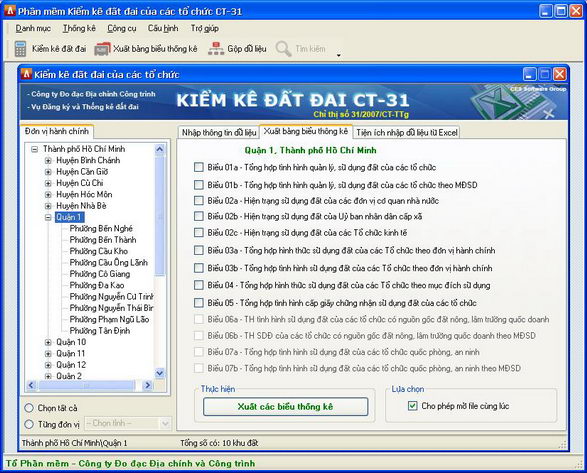Open the Chọn tỉnh dropdown
Screen dimensions: 587x473
[x=165, y=424]
